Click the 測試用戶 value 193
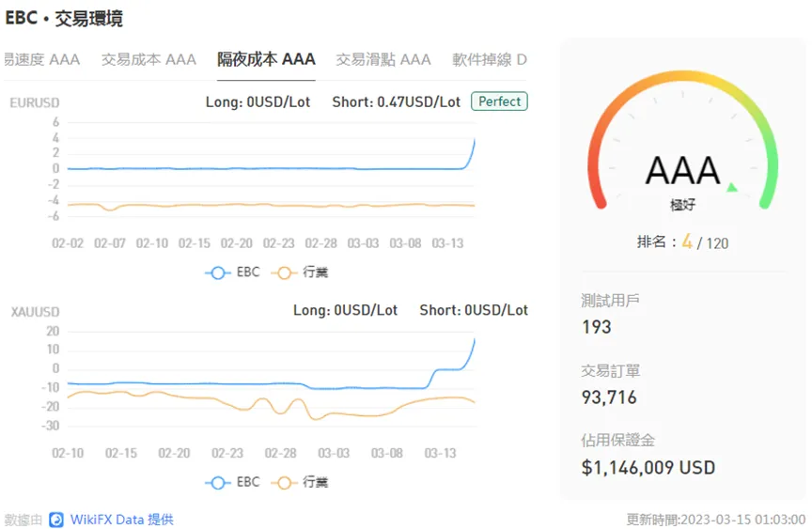The image size is (812, 529). tap(597, 327)
